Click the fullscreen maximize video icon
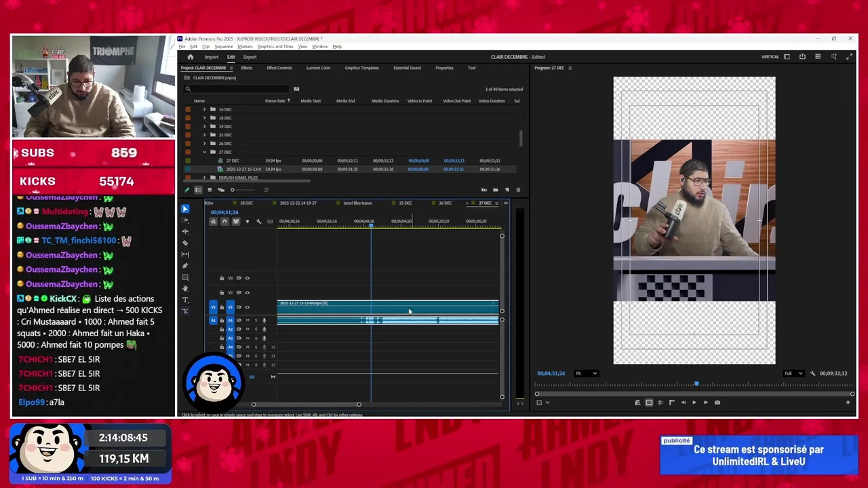 tap(849, 57)
